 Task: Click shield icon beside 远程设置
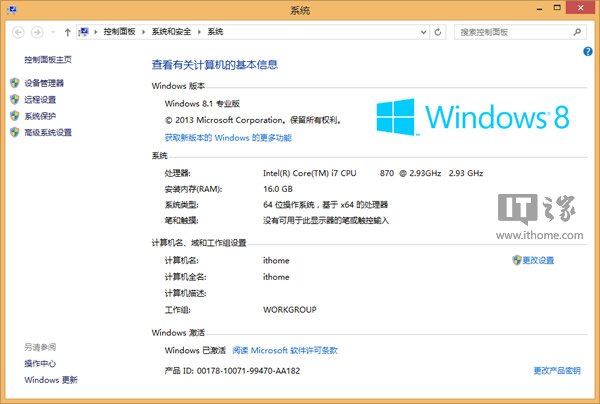click(15, 99)
